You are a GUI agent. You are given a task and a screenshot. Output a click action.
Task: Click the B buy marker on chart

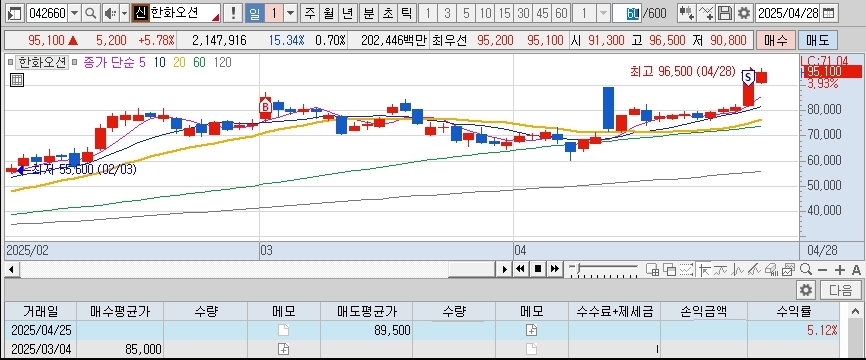(265, 108)
